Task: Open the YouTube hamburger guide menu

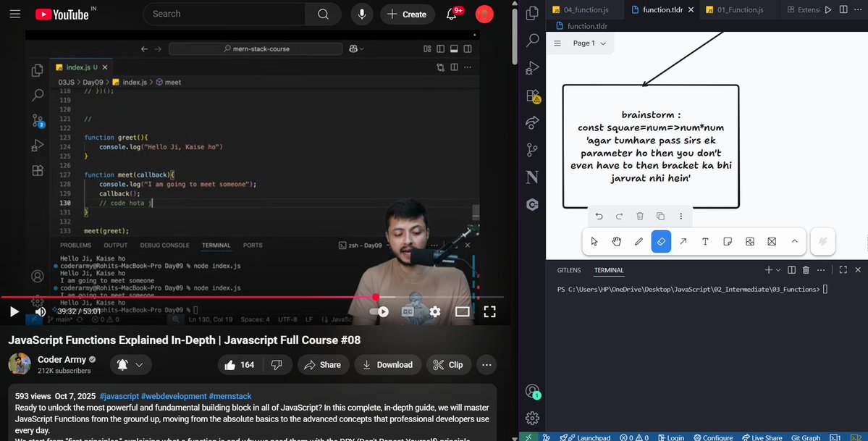Action: coord(15,14)
